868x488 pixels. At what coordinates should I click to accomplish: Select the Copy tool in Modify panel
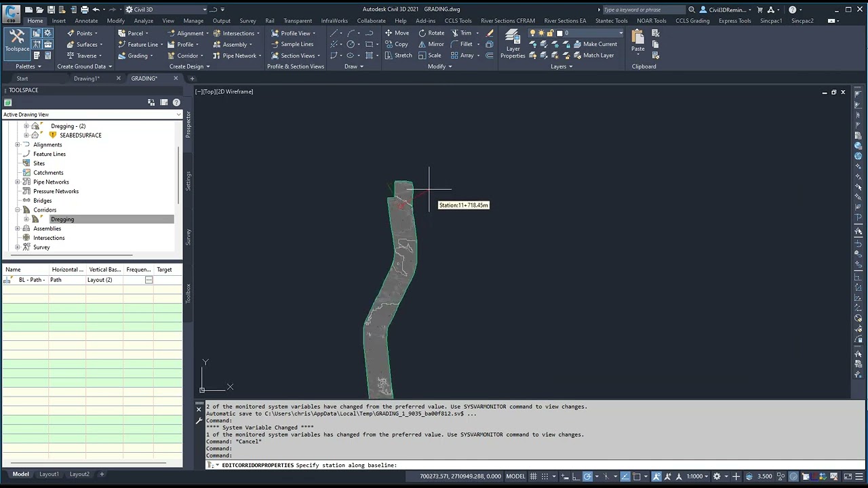pyautogui.click(x=397, y=44)
